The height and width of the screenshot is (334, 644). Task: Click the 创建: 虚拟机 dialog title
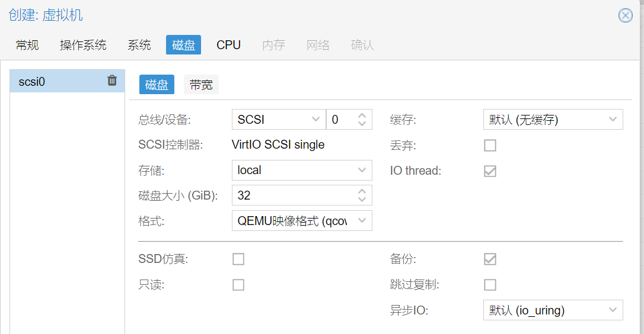46,15
